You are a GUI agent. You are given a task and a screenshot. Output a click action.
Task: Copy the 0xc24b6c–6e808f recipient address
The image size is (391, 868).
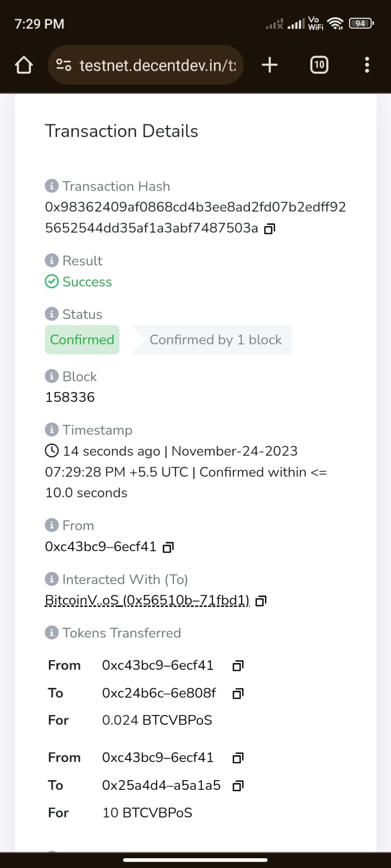(238, 693)
